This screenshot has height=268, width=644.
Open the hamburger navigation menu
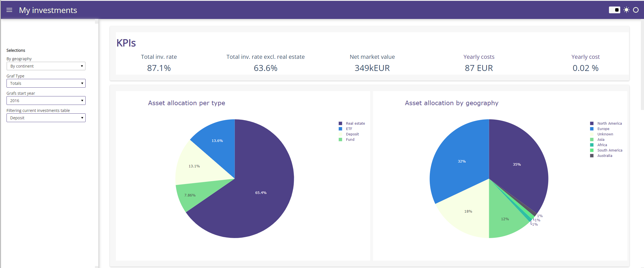click(9, 10)
